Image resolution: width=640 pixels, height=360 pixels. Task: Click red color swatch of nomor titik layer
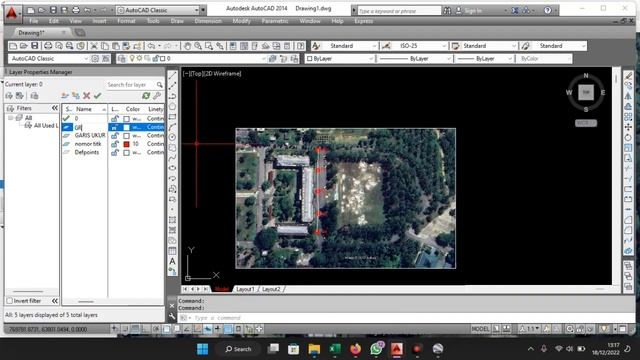[127, 144]
